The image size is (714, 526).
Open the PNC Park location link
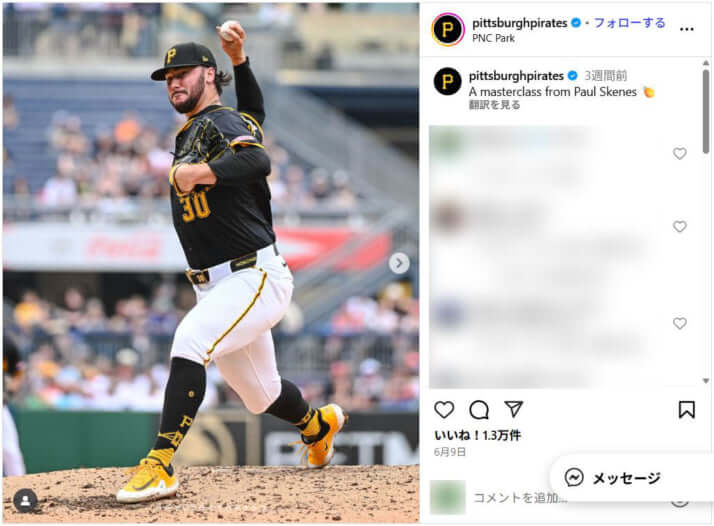(493, 38)
